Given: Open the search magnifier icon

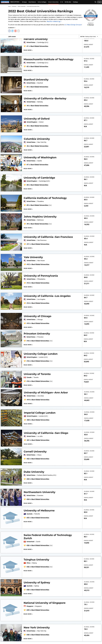Looking at the screenshot, I should point(95,2).
